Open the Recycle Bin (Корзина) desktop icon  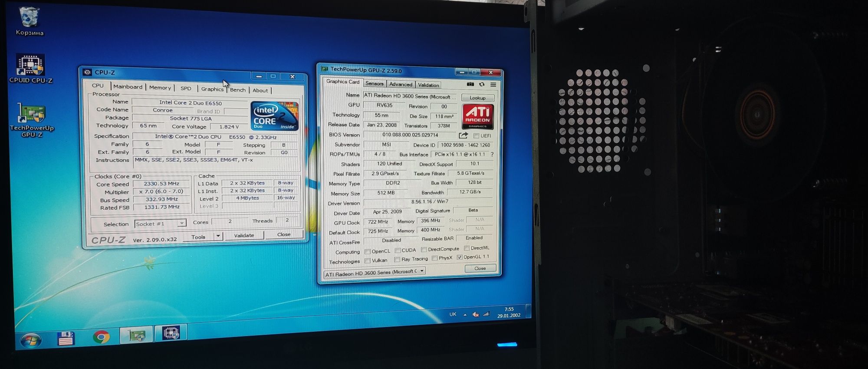click(30, 21)
